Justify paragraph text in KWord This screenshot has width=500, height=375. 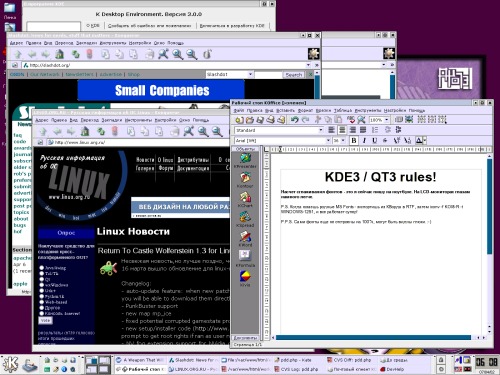point(363,130)
